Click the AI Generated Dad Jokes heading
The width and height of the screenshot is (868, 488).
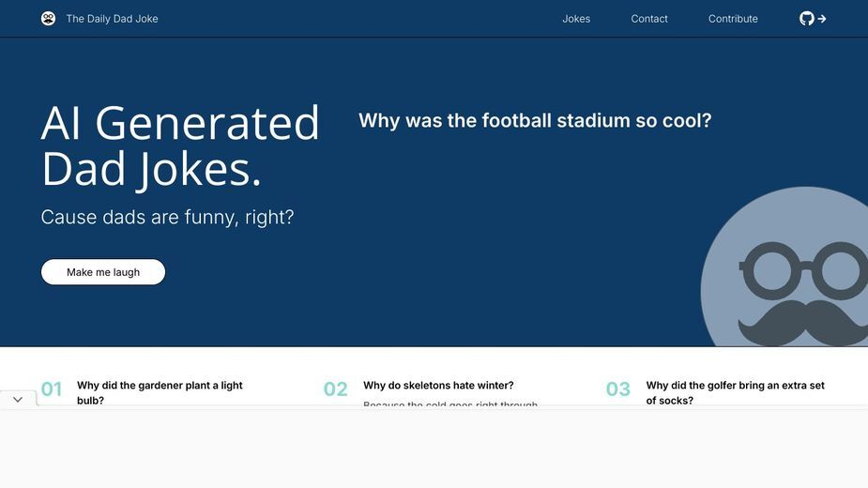point(180,145)
